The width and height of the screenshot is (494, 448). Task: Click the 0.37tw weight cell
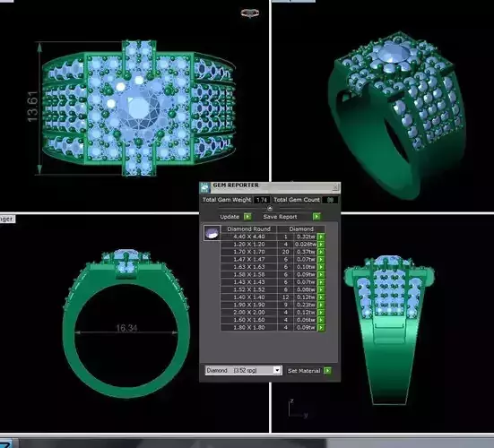306,252
